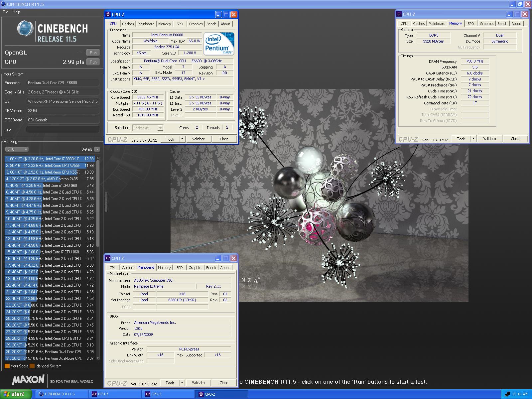Switch to About tab in Mainboard CPU-Z window
532x399 pixels.
225,268
